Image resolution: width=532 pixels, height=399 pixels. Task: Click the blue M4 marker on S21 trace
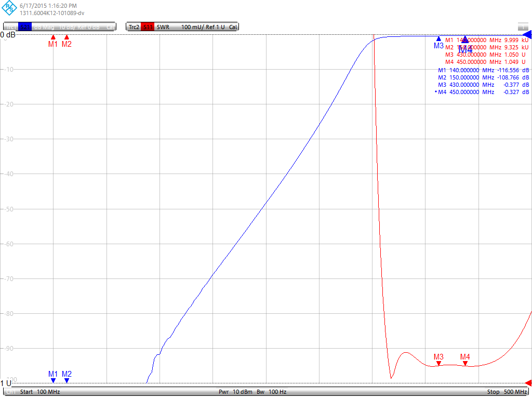click(x=465, y=45)
